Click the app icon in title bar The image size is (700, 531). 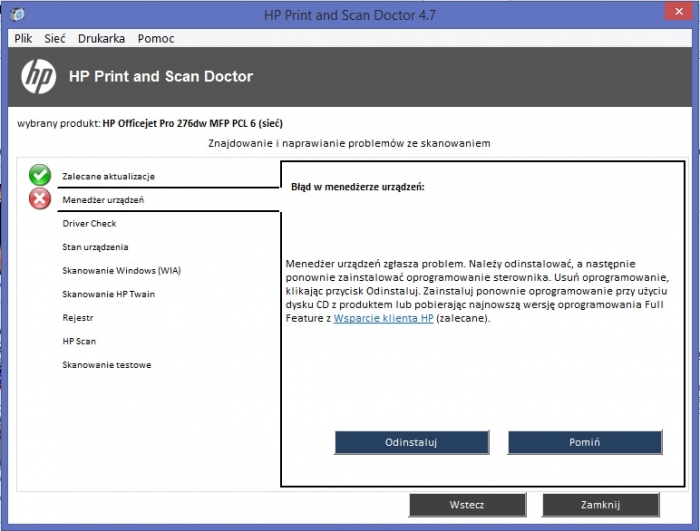tap(17, 14)
